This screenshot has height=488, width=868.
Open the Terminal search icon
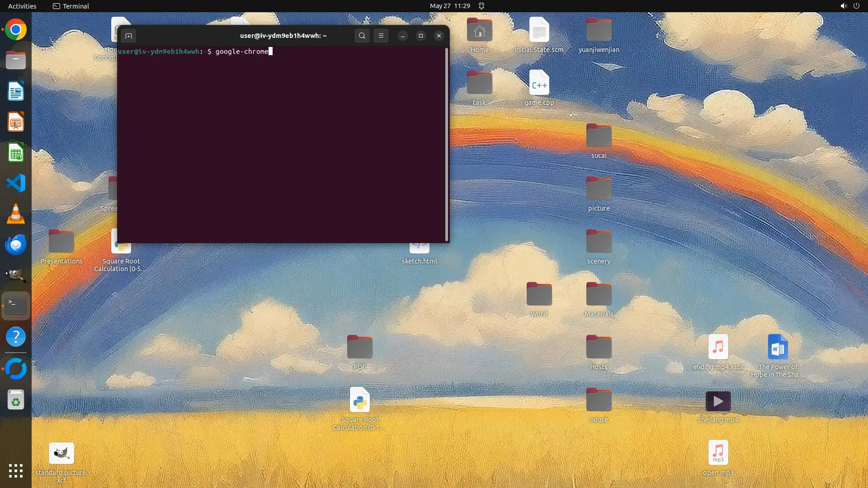coord(362,36)
